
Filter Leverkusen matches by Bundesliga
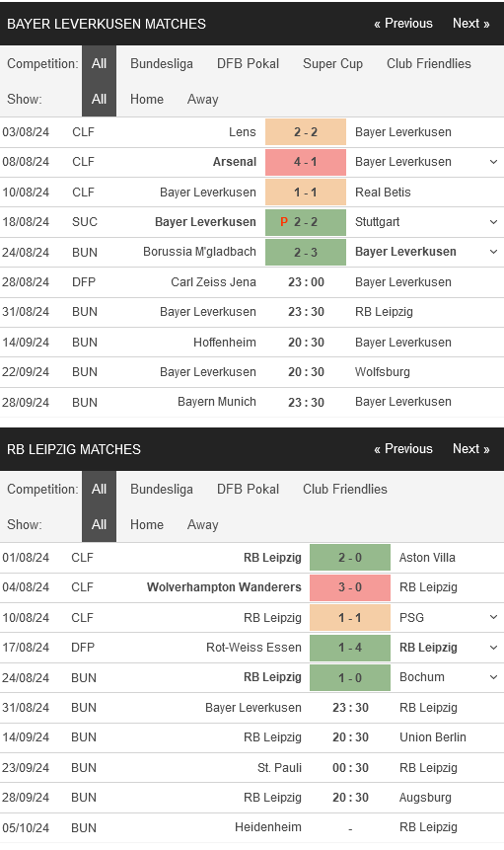pyautogui.click(x=162, y=64)
